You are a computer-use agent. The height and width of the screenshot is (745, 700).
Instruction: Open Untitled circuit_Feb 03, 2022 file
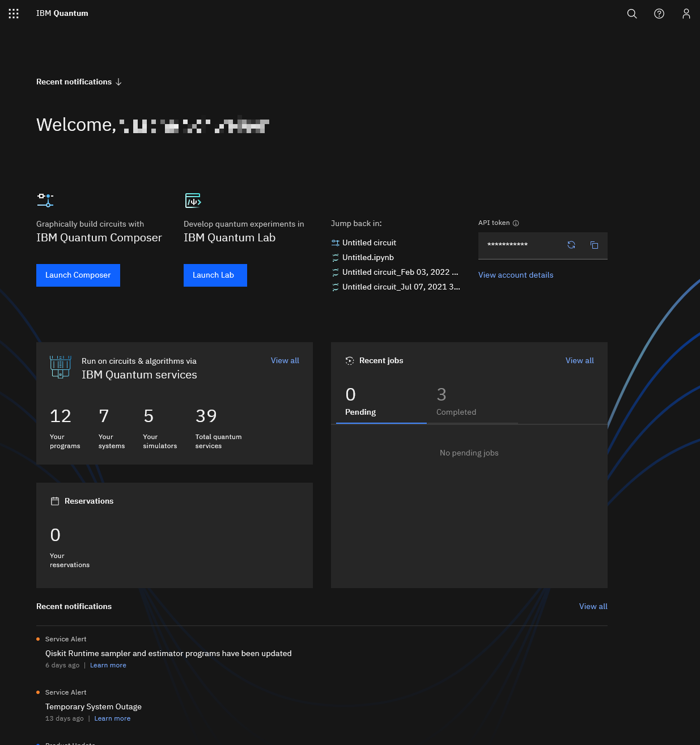pyautogui.click(x=400, y=273)
